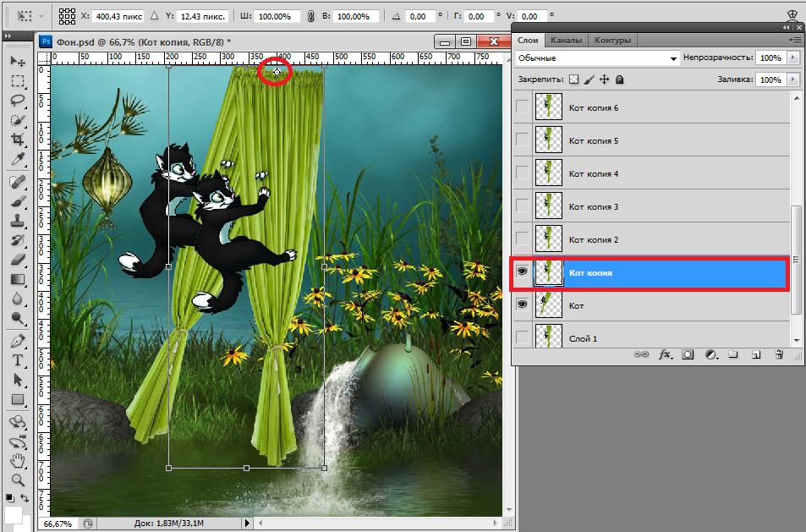Click the link layers icon
Image resolution: width=806 pixels, height=532 pixels.
pyautogui.click(x=641, y=354)
